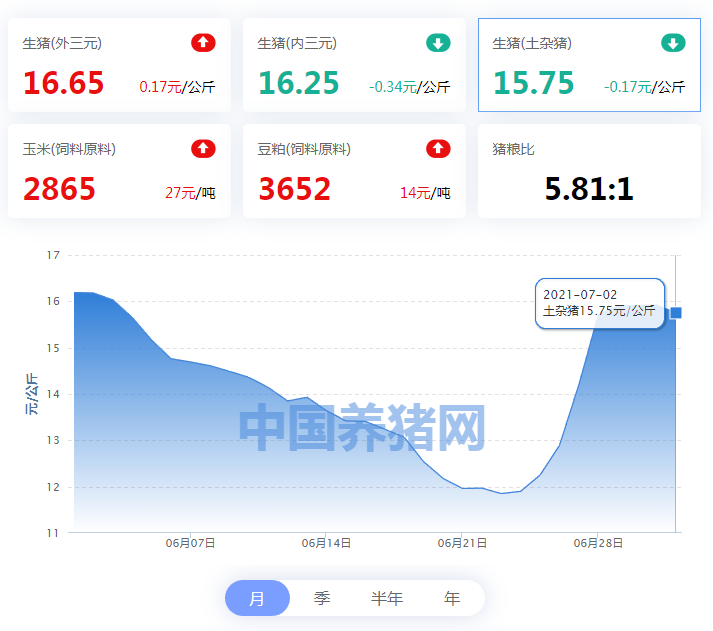The height and width of the screenshot is (631, 713).
Task: Click x-axis label 06月21日
Action: click(462, 543)
